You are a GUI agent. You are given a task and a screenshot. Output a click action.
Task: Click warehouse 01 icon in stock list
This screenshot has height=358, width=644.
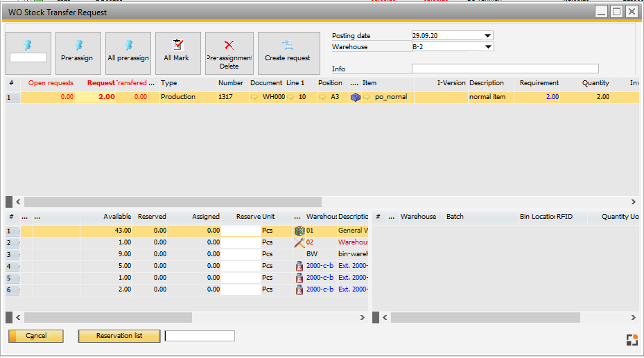(x=299, y=231)
